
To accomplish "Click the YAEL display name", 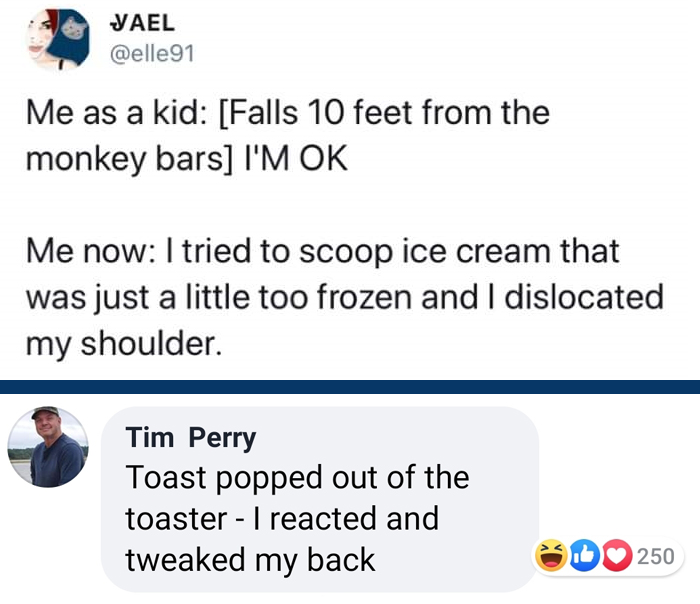I will pos(142,23).
